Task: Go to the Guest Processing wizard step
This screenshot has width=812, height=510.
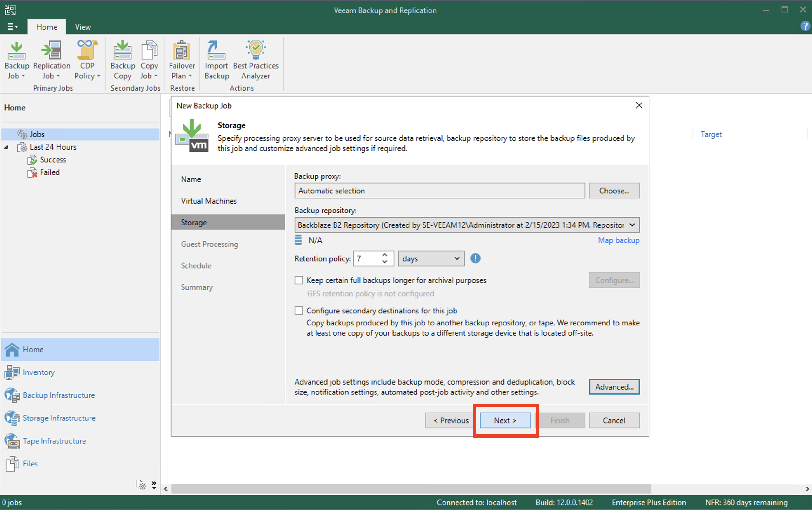Action: pyautogui.click(x=209, y=244)
